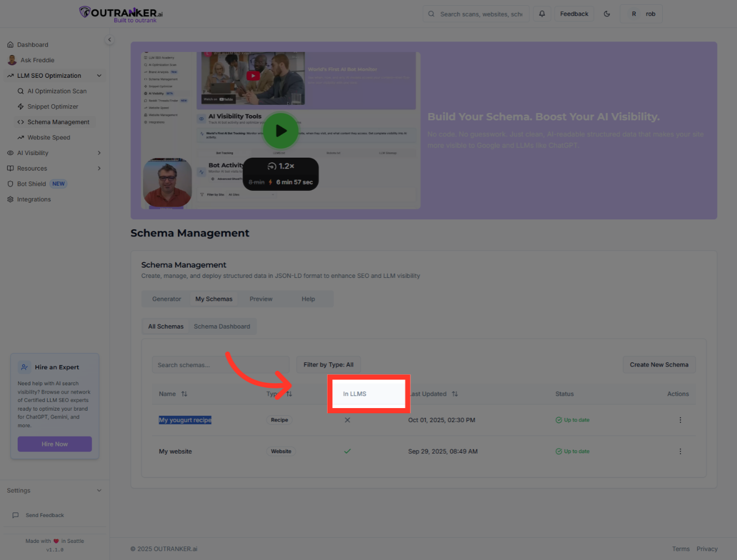Click the Create New Schema button
Image resolution: width=737 pixels, height=560 pixels.
point(659,365)
